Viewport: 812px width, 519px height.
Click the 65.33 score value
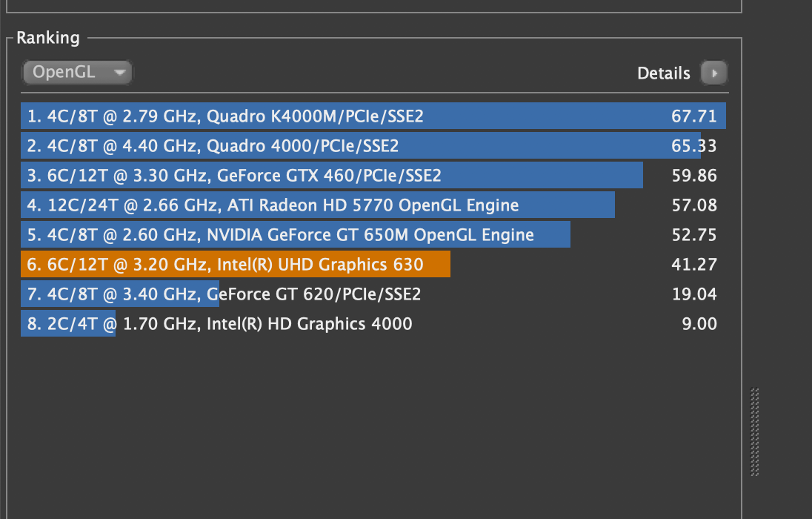[694, 146]
